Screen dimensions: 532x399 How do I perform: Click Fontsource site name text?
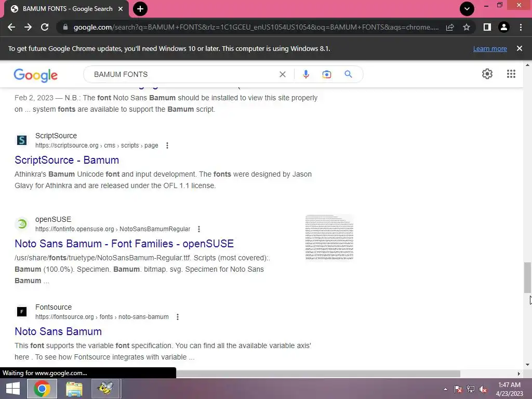(x=54, y=308)
